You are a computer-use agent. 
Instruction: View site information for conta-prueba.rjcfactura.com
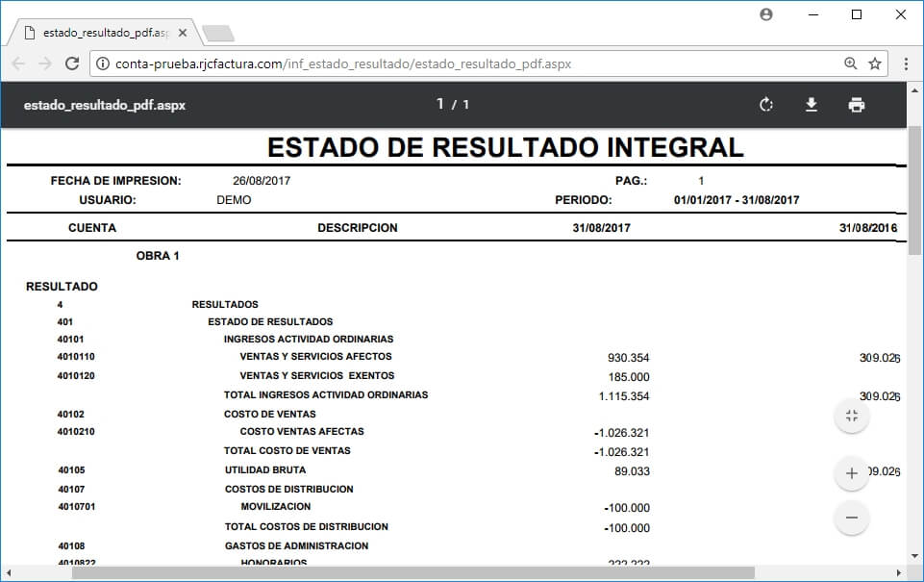102,63
